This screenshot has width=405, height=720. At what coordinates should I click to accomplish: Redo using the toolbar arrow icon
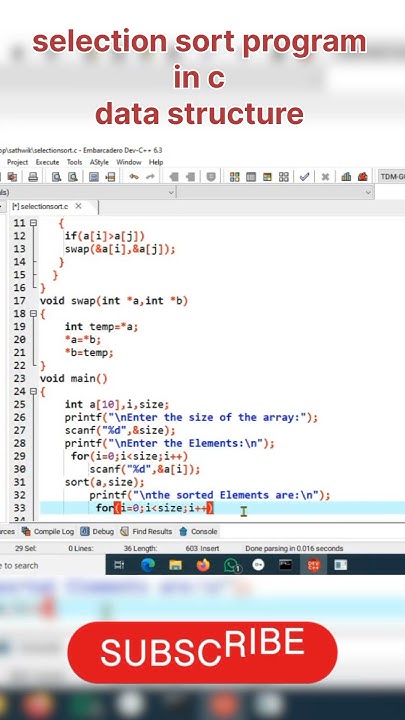(x=150, y=177)
